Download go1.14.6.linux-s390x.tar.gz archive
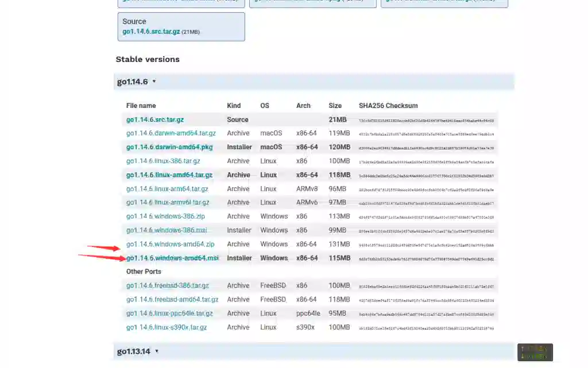This screenshot has width=588, height=368. 167,327
